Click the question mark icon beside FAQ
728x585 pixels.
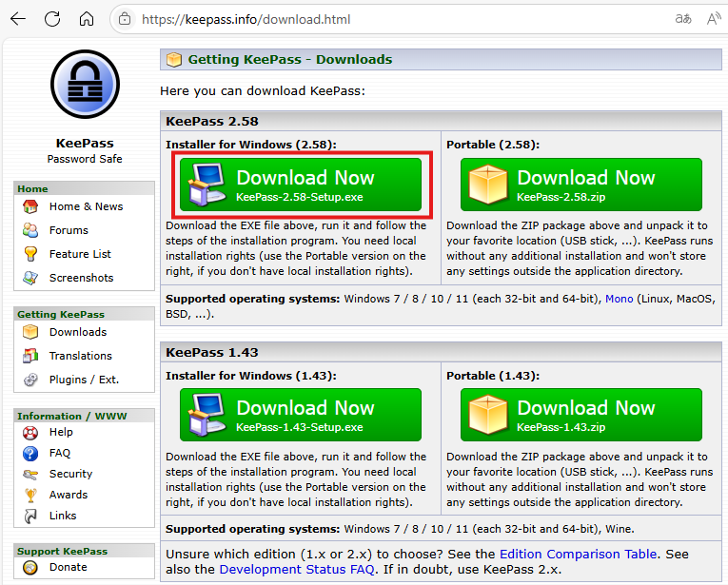30,453
